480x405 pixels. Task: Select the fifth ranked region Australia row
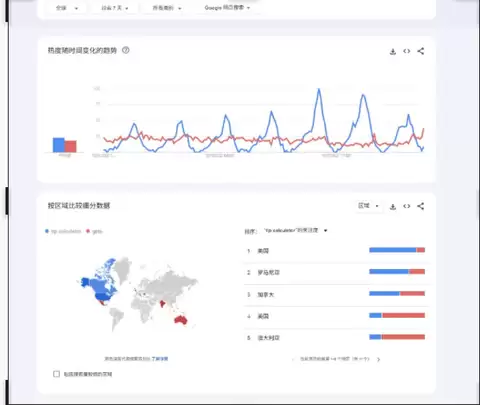[336, 338]
